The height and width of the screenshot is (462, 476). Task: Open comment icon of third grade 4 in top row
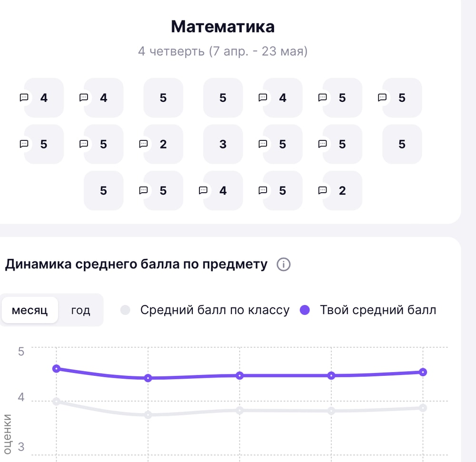(x=262, y=98)
